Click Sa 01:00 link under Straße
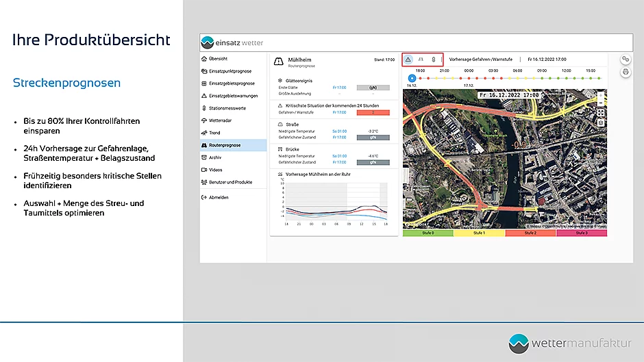 coord(339,131)
